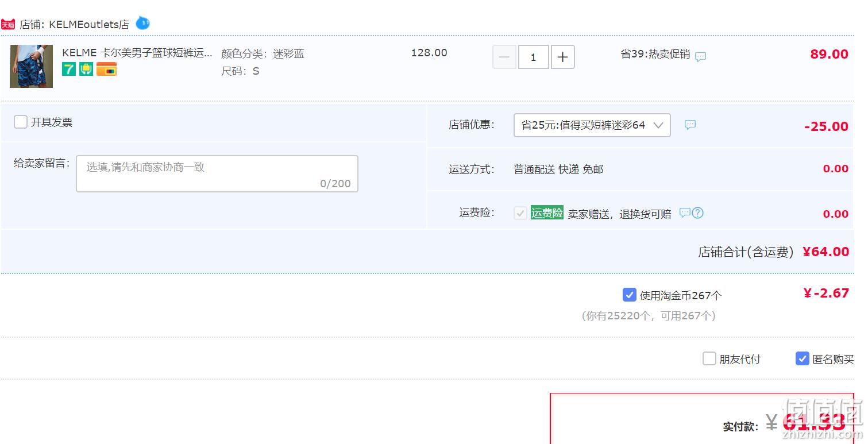The image size is (868, 444).
Task: Click the green 运费险 label badge
Action: tap(547, 213)
